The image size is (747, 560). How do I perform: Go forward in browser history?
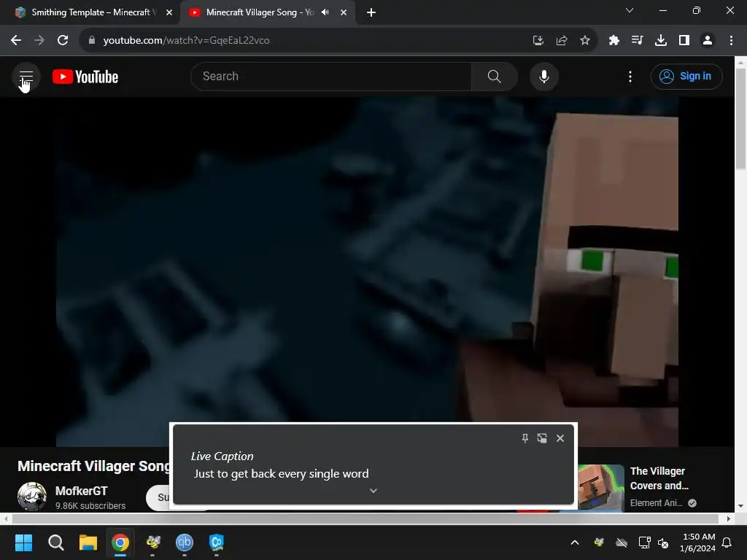[39, 41]
